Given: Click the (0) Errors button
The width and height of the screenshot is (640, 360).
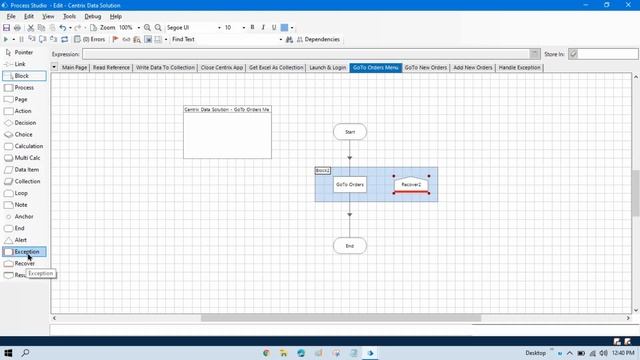Looking at the screenshot, I should [90, 39].
